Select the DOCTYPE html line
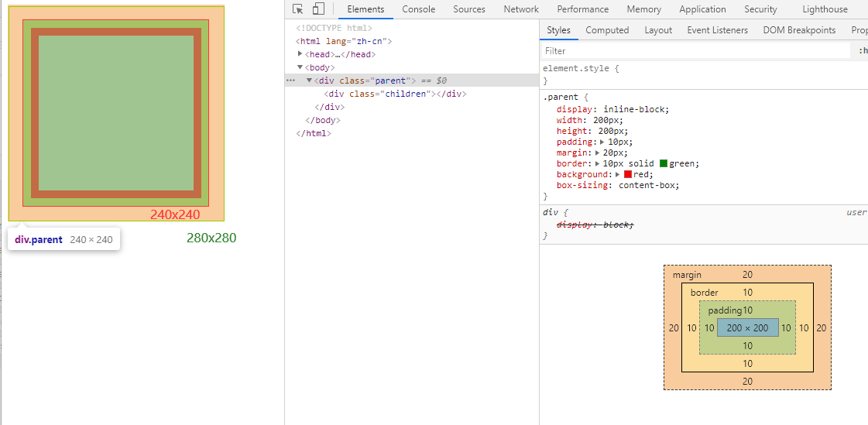The height and width of the screenshot is (425, 868). 334,28
